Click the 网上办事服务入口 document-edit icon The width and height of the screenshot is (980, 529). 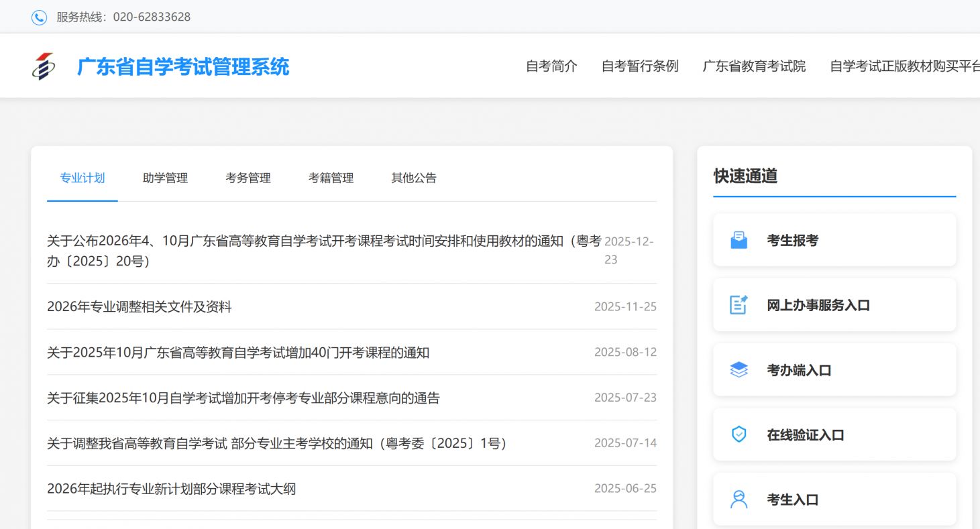739,305
